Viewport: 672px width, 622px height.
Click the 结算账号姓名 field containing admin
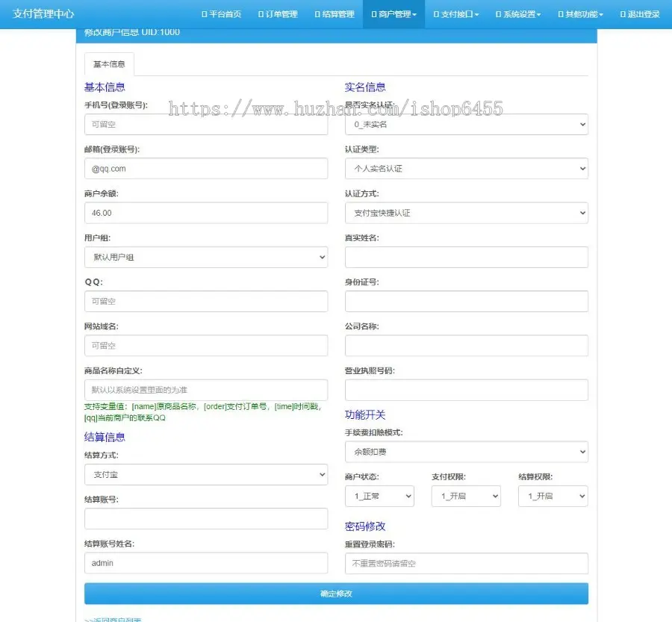coord(206,563)
